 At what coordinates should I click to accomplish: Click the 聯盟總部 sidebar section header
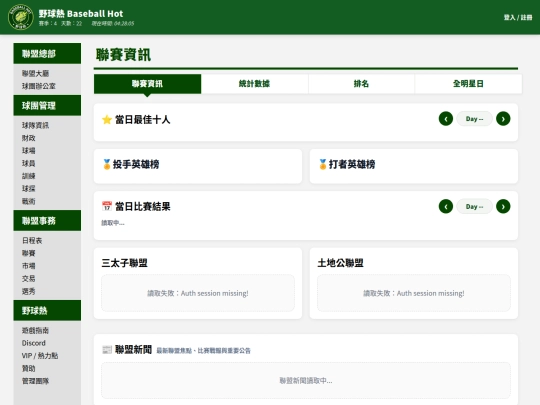[x=47, y=53]
